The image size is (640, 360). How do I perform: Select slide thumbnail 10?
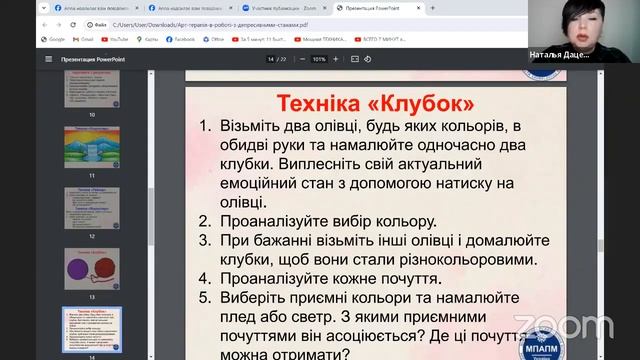point(92,89)
